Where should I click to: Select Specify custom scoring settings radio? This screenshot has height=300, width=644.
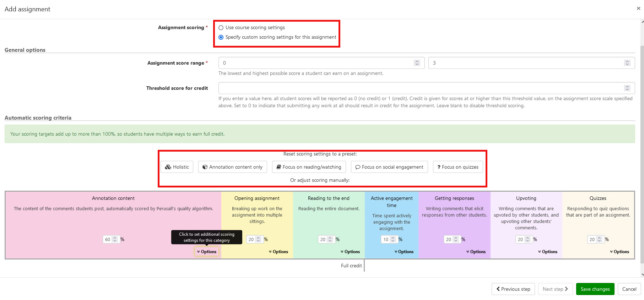click(x=221, y=37)
